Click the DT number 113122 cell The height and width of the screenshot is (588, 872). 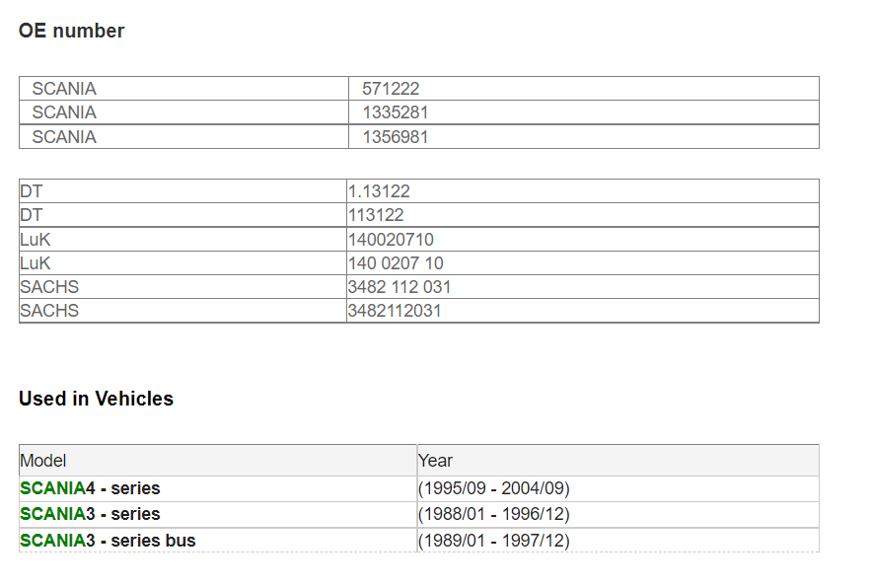coord(583,215)
